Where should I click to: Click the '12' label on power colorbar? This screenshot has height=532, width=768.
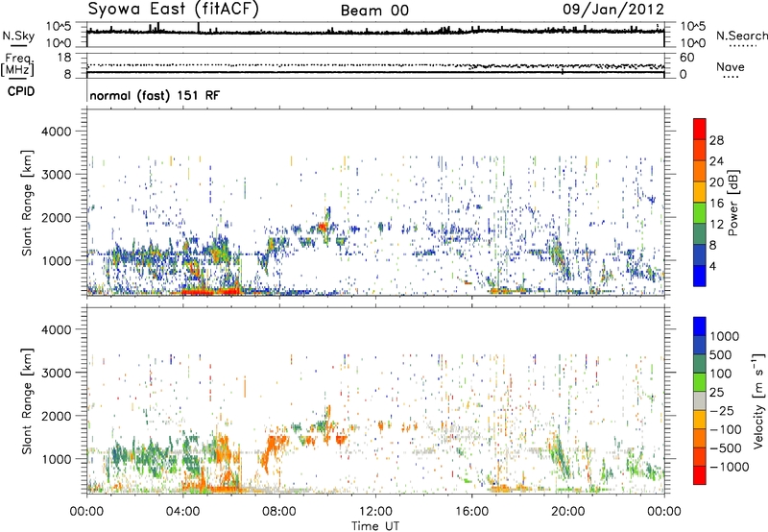coord(716,225)
